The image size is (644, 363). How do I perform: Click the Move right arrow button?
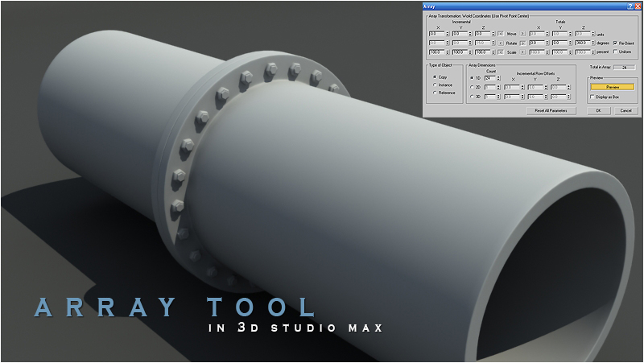click(x=522, y=34)
